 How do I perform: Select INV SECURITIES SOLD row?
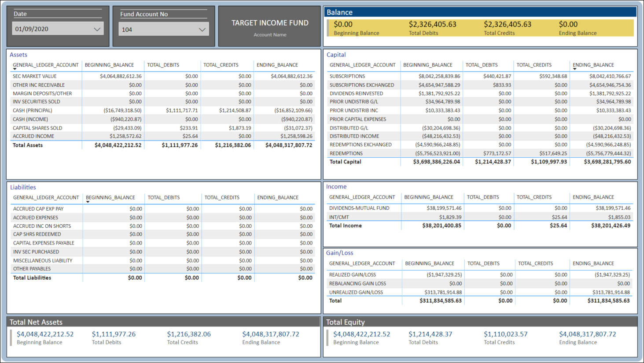click(x=163, y=102)
